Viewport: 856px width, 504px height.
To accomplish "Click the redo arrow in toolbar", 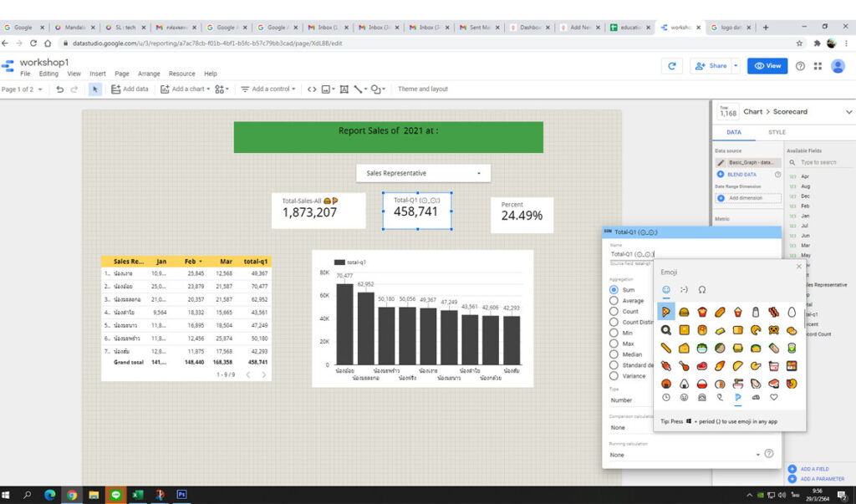I will pyautogui.click(x=74, y=89).
